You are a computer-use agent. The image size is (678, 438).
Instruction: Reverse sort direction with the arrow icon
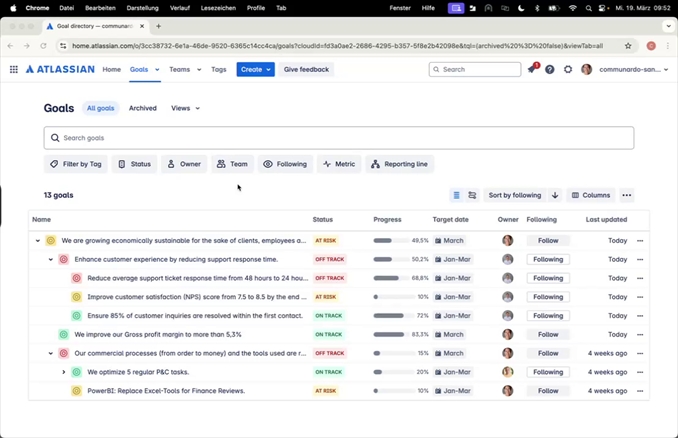pos(555,196)
